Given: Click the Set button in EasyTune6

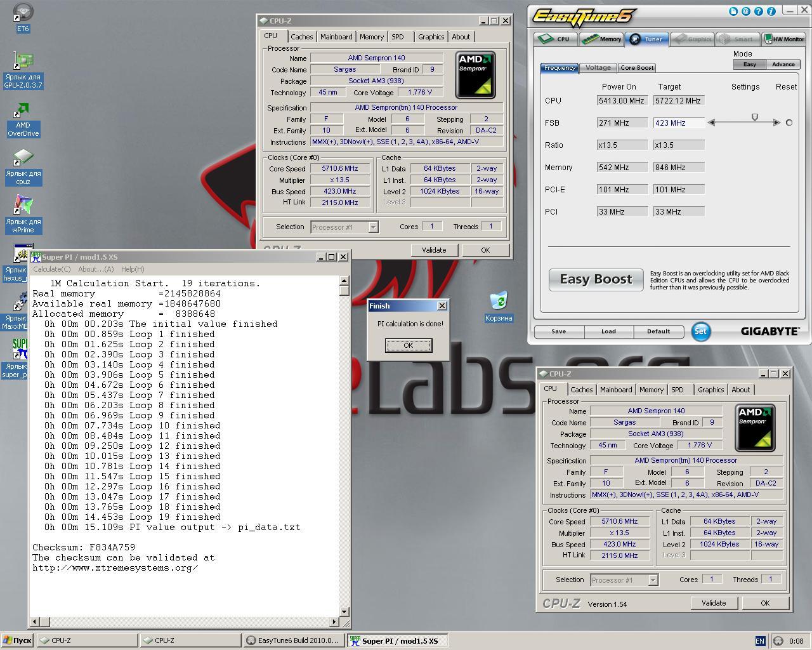Looking at the screenshot, I should coord(700,331).
